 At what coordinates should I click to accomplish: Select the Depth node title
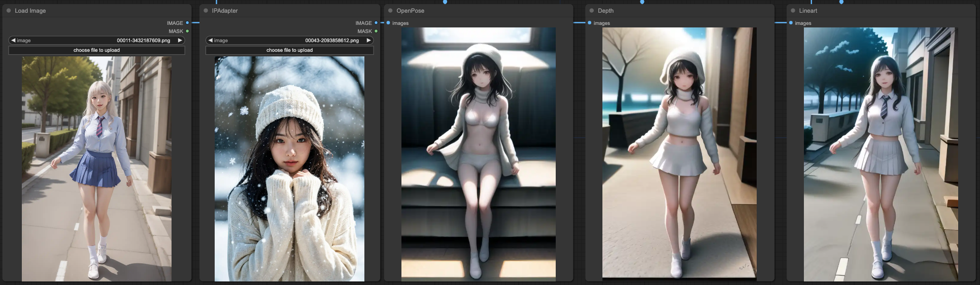coord(605,11)
